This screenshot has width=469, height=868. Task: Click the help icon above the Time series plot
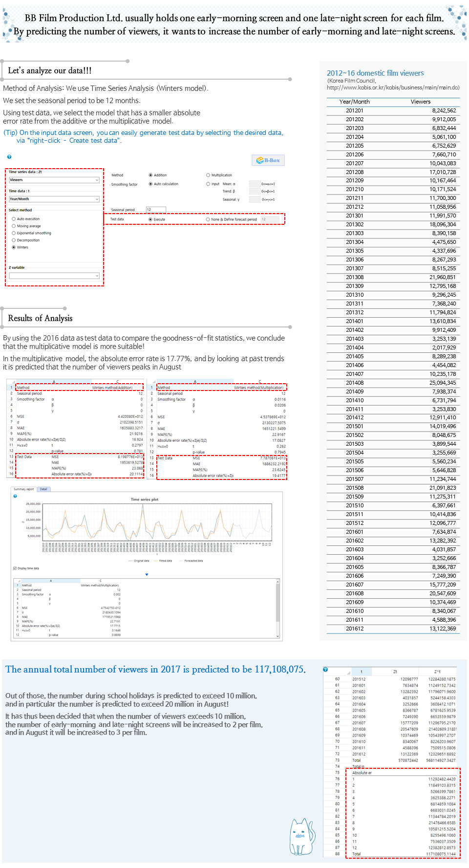pos(15,496)
